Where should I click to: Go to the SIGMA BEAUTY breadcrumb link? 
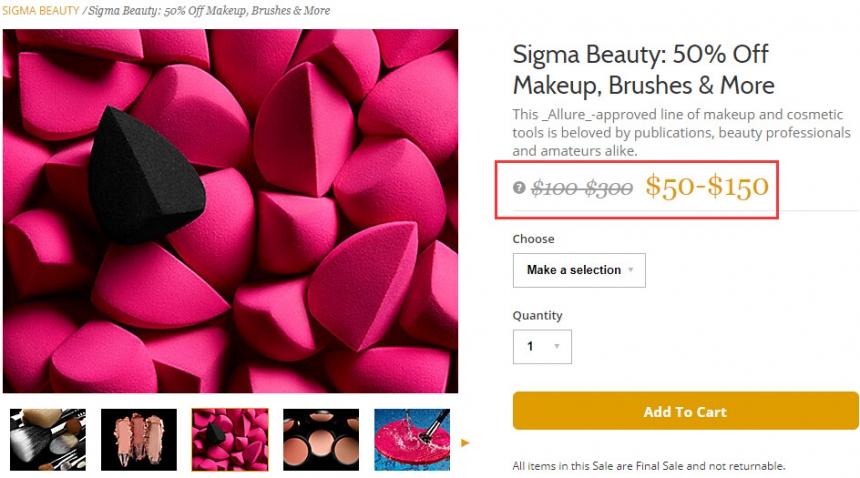point(40,11)
